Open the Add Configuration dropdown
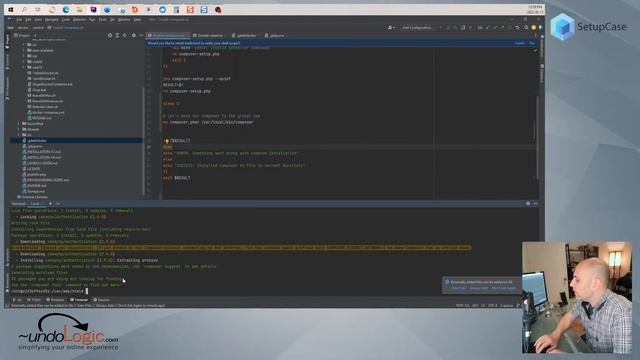Screen dimensions: 640x360 click(417, 28)
